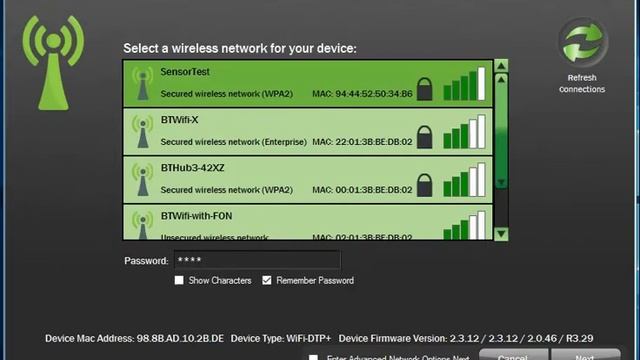Click the Next button
This screenshot has height=360, width=640.
tap(586, 354)
